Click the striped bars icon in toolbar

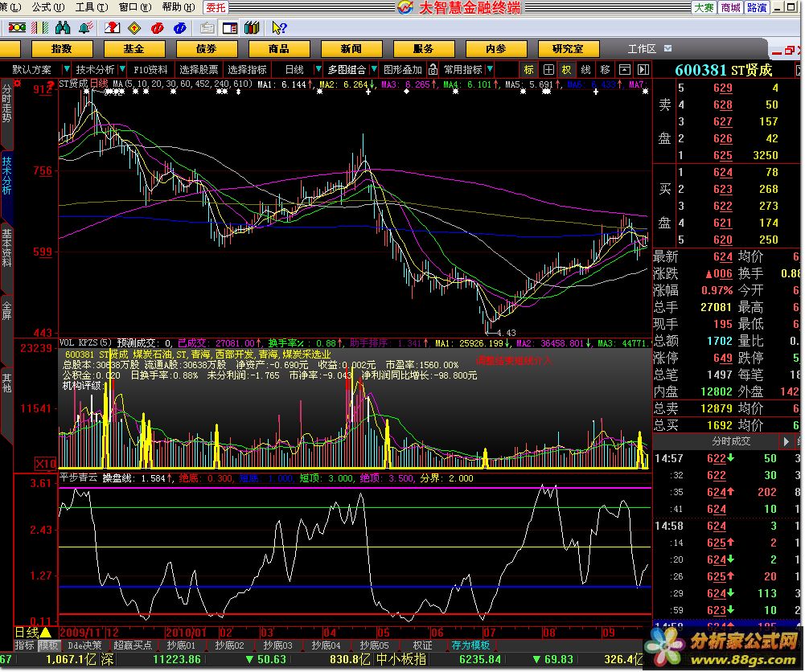pyautogui.click(x=39, y=27)
